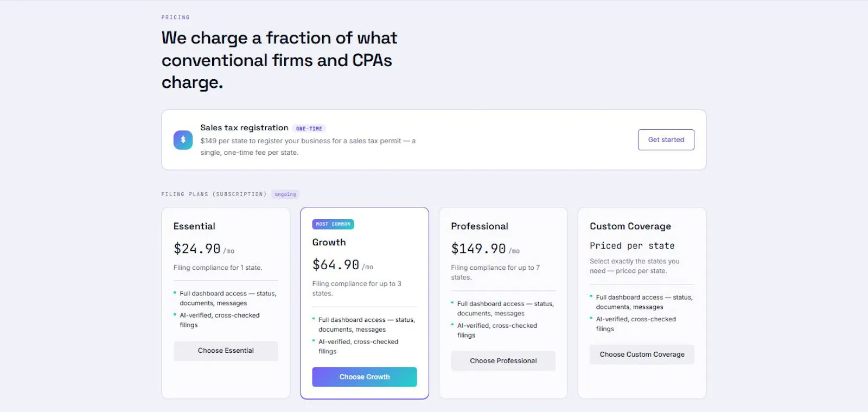The width and height of the screenshot is (868, 412).
Task: Click Sales tax registration title
Action: tap(244, 128)
